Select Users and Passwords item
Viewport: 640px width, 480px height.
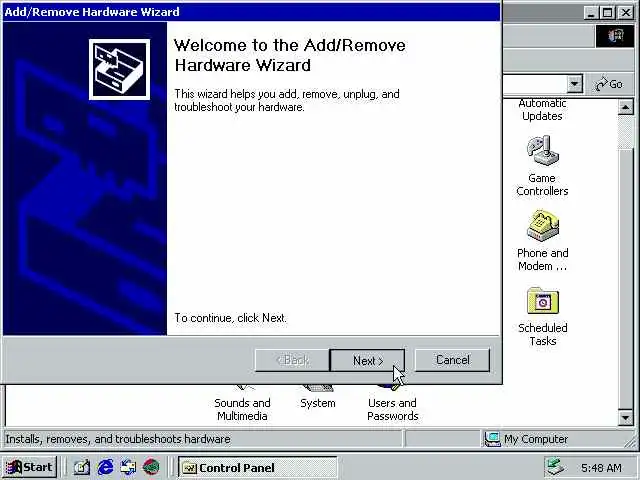coord(393,409)
